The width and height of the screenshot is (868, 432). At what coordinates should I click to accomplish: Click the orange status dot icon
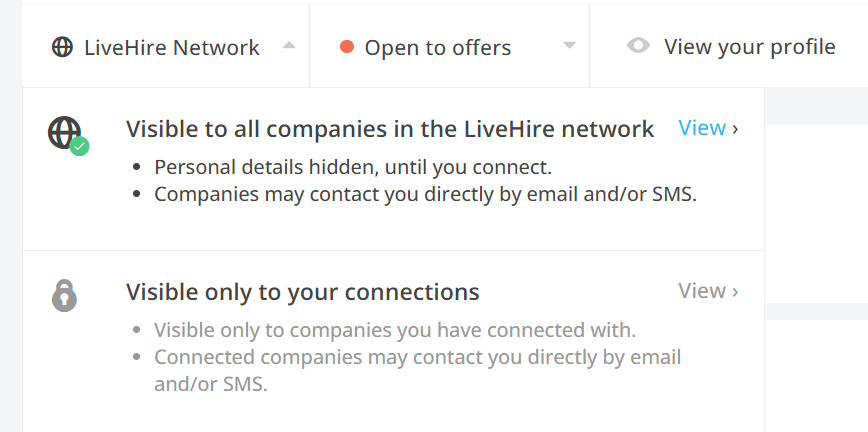pyautogui.click(x=347, y=47)
